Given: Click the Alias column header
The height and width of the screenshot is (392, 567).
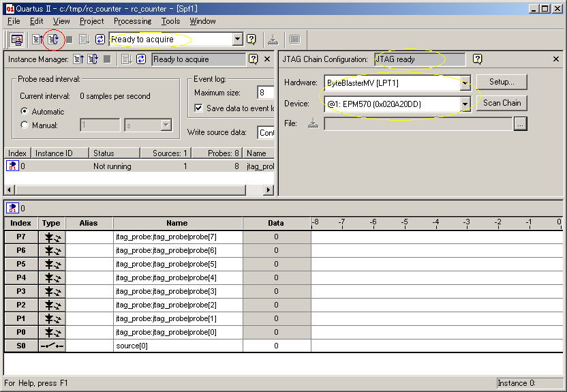Looking at the screenshot, I should 89,223.
